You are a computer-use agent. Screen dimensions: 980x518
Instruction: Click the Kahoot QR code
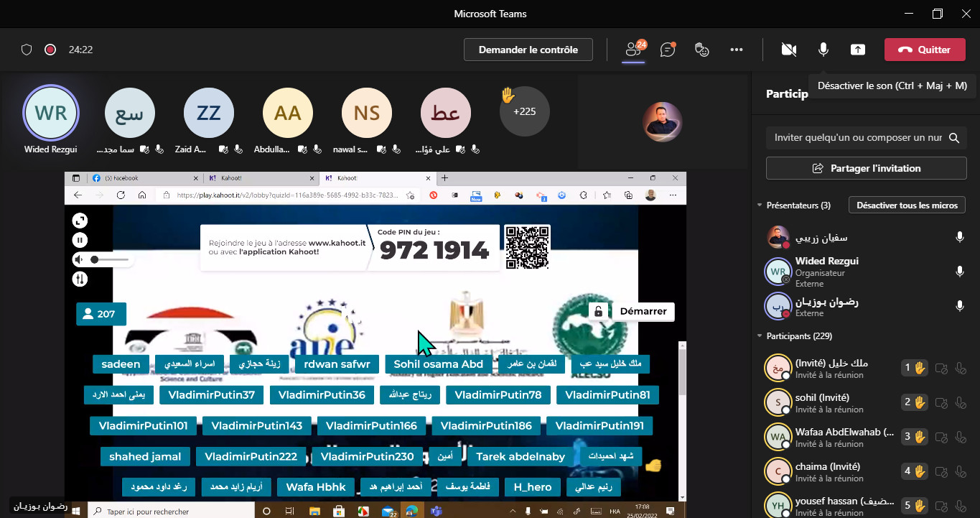pyautogui.click(x=528, y=247)
